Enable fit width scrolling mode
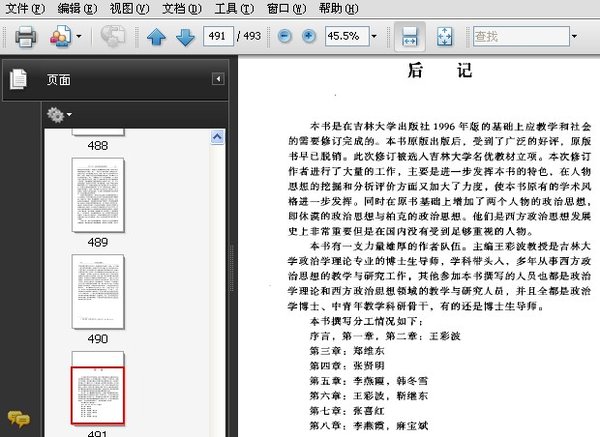The width and height of the screenshot is (600, 437). 409,38
